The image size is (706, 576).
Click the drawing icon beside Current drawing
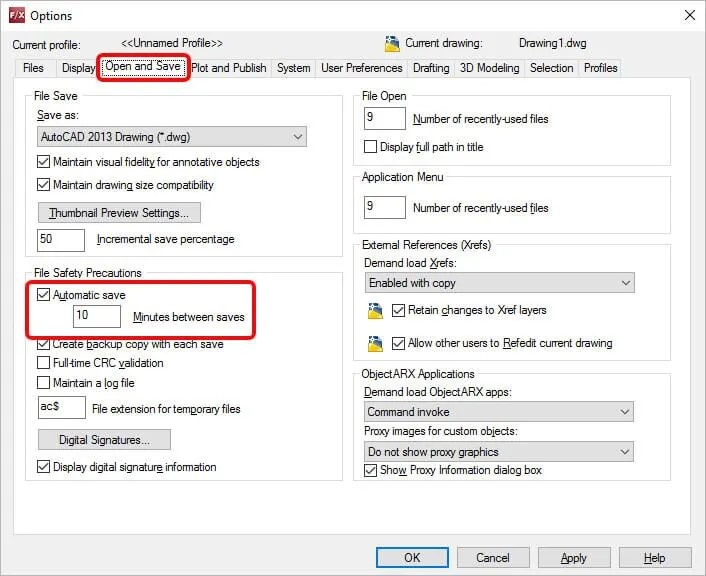click(392, 44)
